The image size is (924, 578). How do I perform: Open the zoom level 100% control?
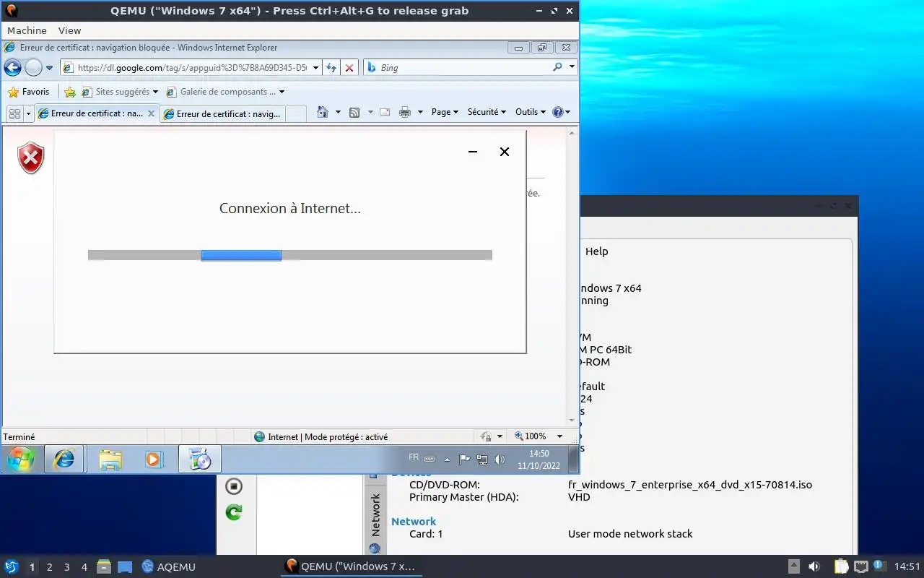[531, 436]
